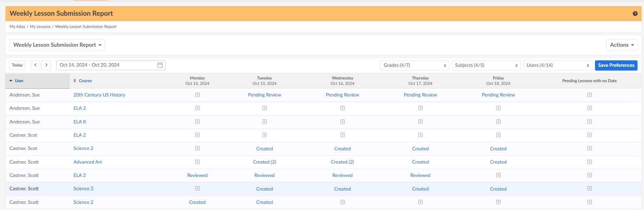Open Tuesday Pending Review for US History
Screen dimensions: 644x210
click(x=264, y=95)
